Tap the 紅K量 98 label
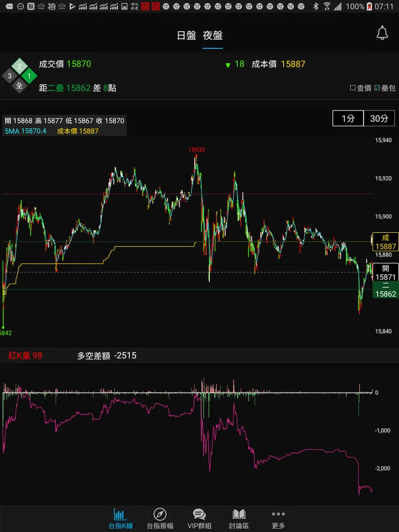This screenshot has width=399, height=532. 25,356
